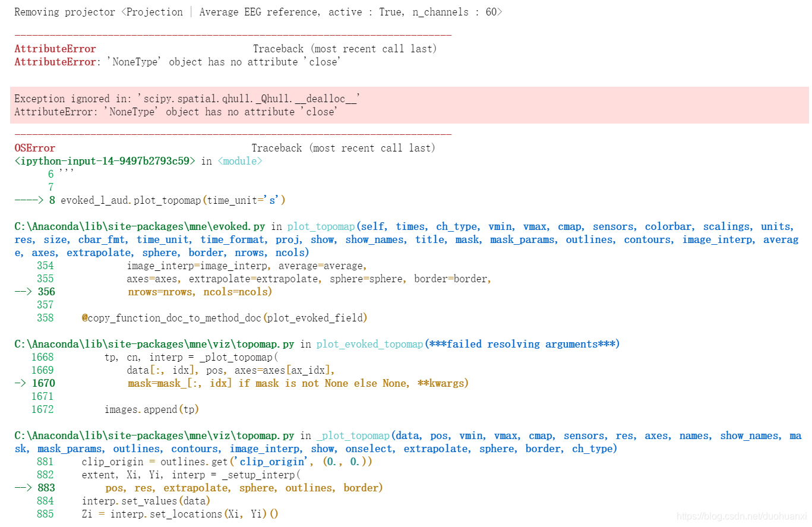This screenshot has height=527, width=812.
Task: Click the mne\evoked.py file path
Action: click(x=141, y=226)
